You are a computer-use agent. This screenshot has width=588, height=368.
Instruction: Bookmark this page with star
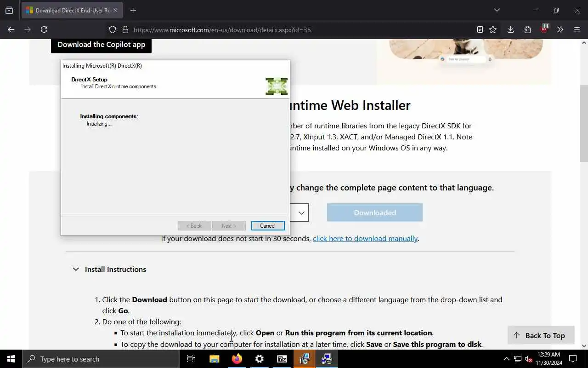pos(493,29)
